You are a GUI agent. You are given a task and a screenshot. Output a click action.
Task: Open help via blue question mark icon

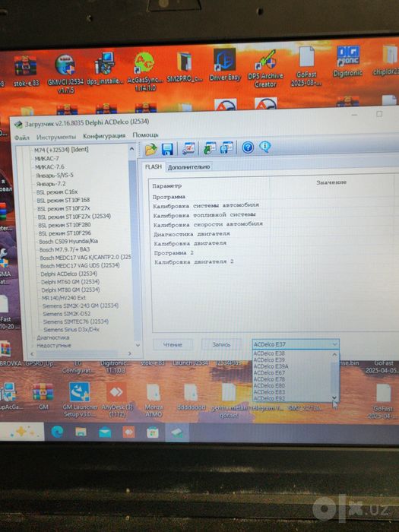point(248,147)
